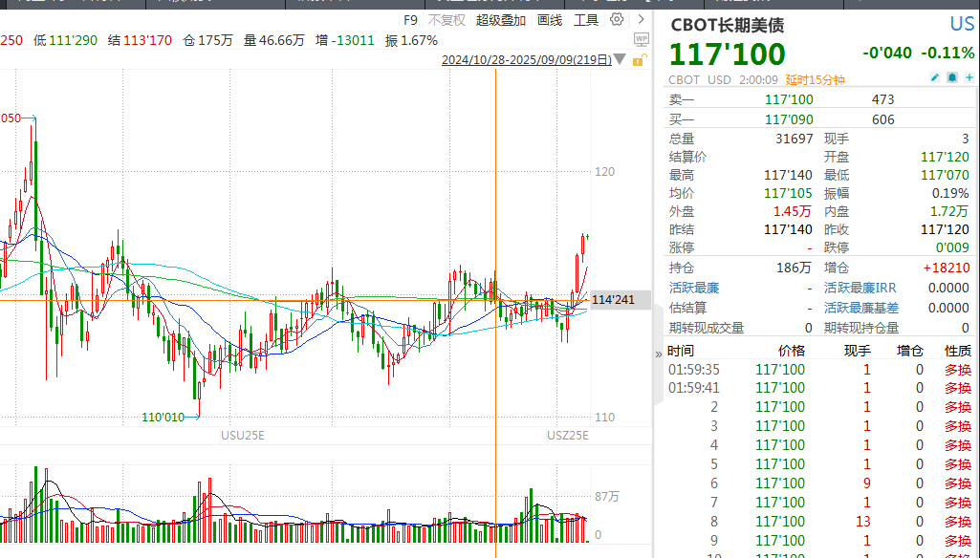Viewport: 980px width, 558px height.
Task: Expand the trade list with double-chevron icon
Action: click(x=658, y=353)
